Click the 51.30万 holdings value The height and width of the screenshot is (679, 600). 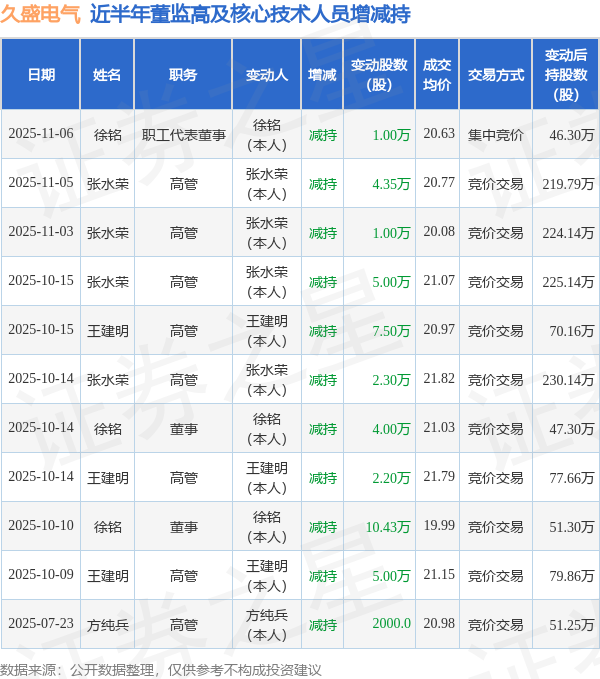(x=571, y=527)
